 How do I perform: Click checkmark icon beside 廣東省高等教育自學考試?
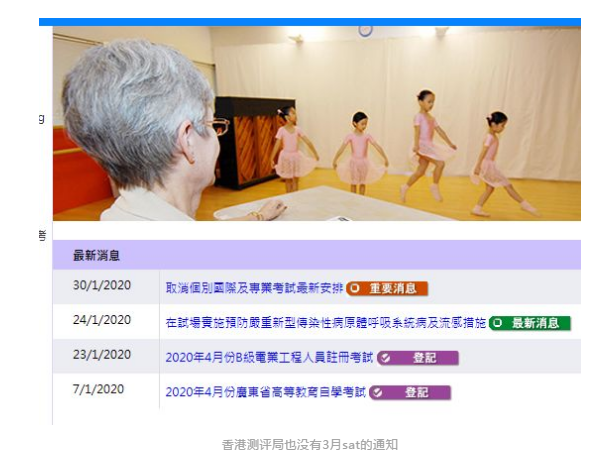tap(377, 392)
